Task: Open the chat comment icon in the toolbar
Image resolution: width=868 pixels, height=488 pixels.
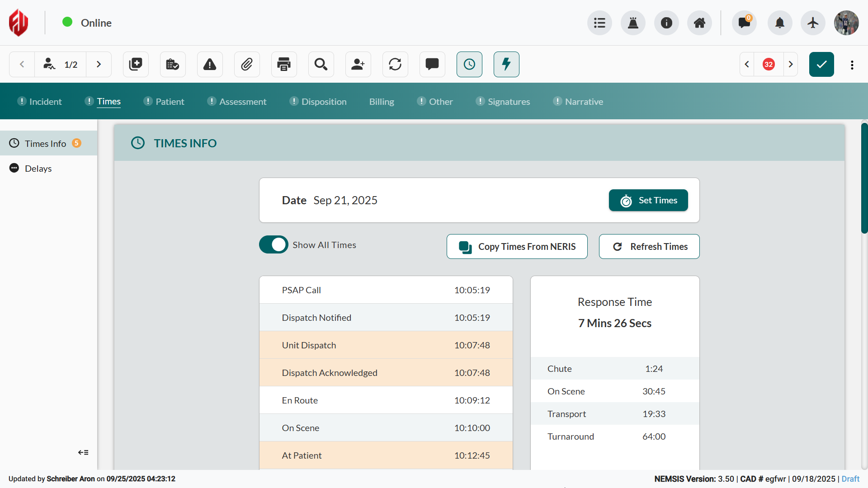Action: tap(432, 64)
